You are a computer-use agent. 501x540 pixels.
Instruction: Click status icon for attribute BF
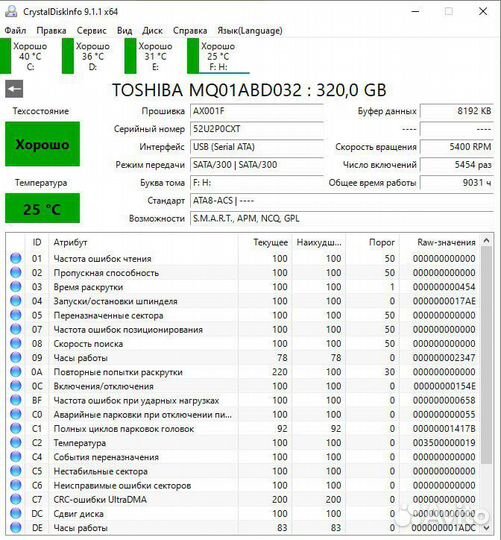pos(15,400)
